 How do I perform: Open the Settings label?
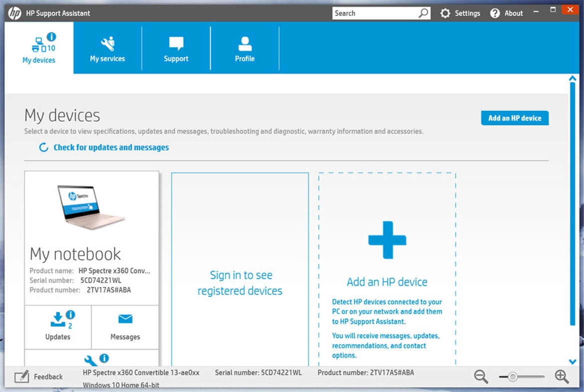point(467,13)
